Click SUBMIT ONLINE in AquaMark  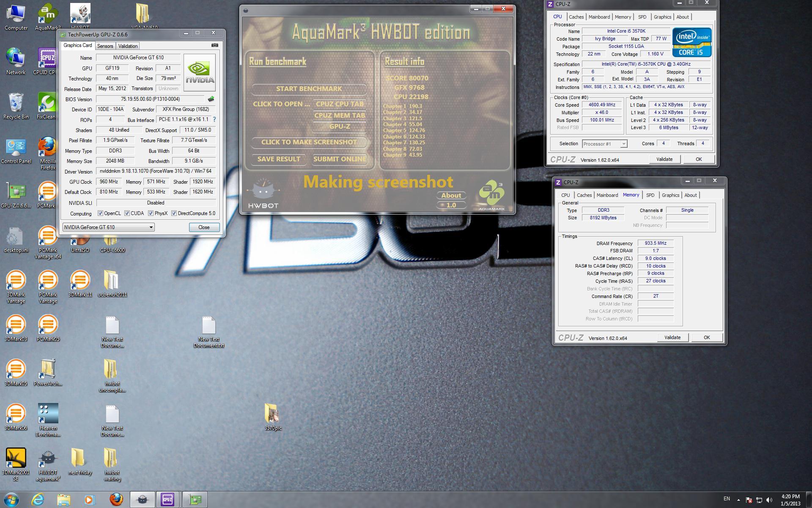coord(340,159)
